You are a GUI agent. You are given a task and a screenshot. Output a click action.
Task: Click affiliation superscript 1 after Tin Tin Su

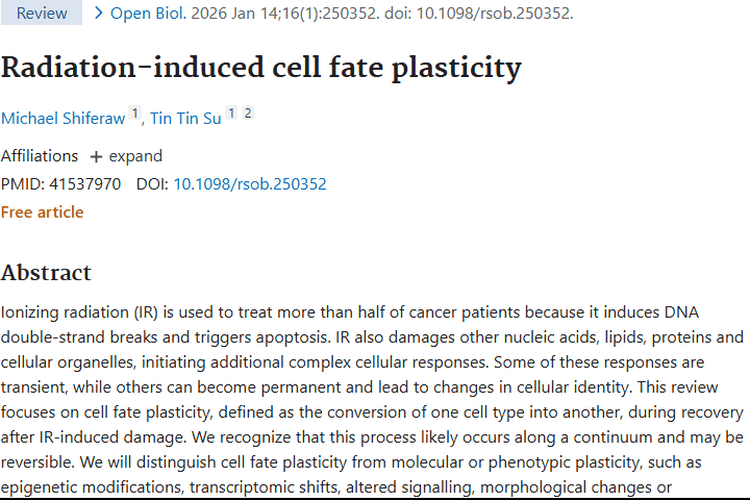230,114
